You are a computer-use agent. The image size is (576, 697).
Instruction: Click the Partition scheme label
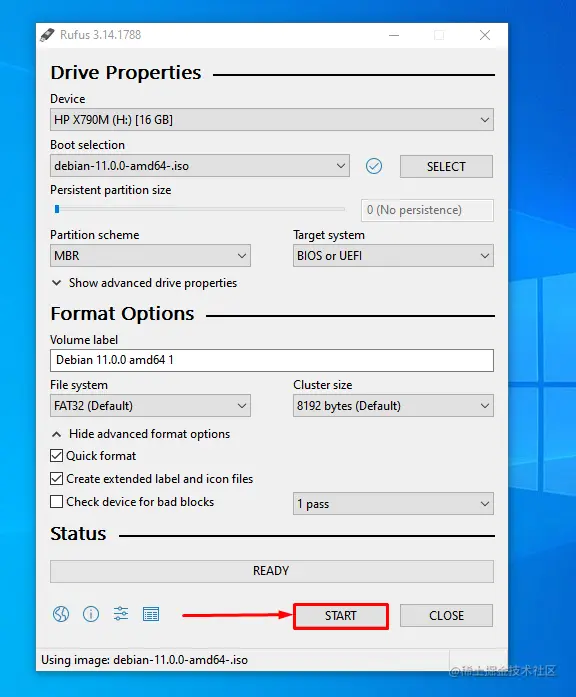[x=95, y=235]
